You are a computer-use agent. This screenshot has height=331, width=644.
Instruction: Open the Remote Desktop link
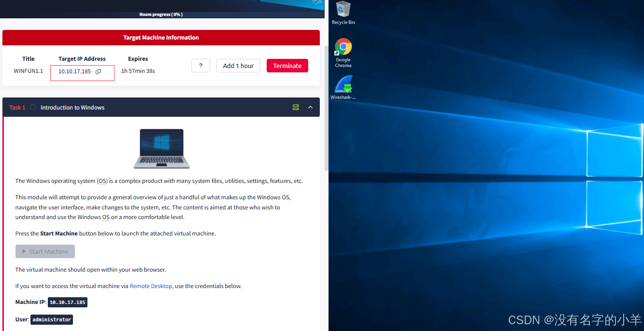pos(151,286)
